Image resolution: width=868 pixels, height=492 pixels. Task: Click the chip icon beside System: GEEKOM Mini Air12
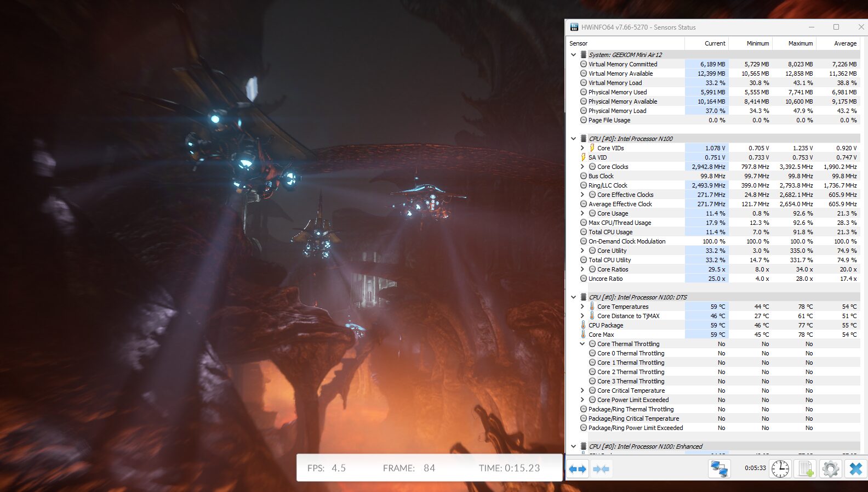pos(584,55)
